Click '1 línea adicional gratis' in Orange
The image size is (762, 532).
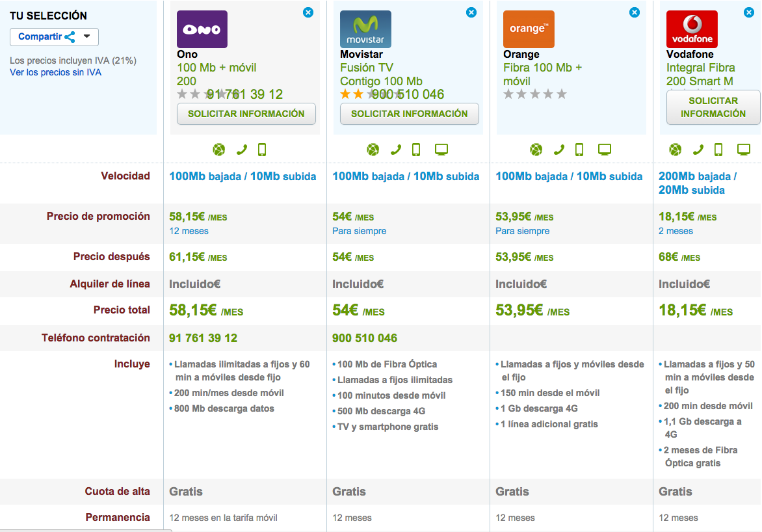tap(549, 425)
